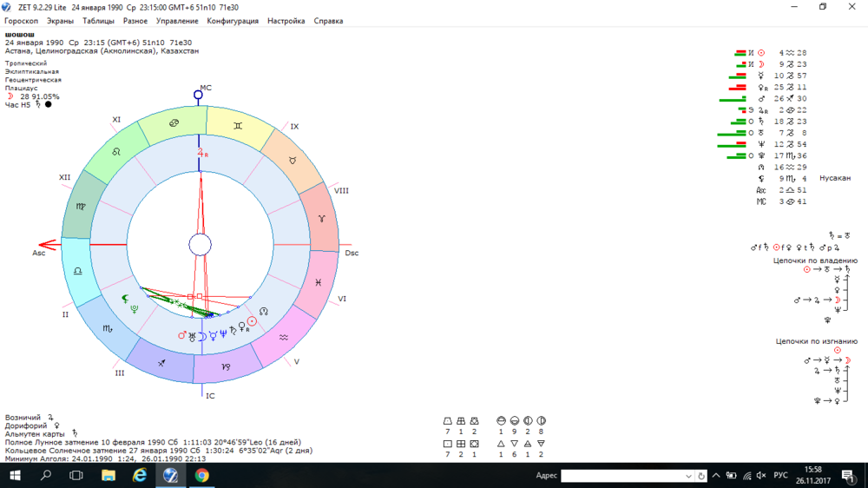868x488 pixels.
Task: Open the Windows Start menu
Action: 15,475
